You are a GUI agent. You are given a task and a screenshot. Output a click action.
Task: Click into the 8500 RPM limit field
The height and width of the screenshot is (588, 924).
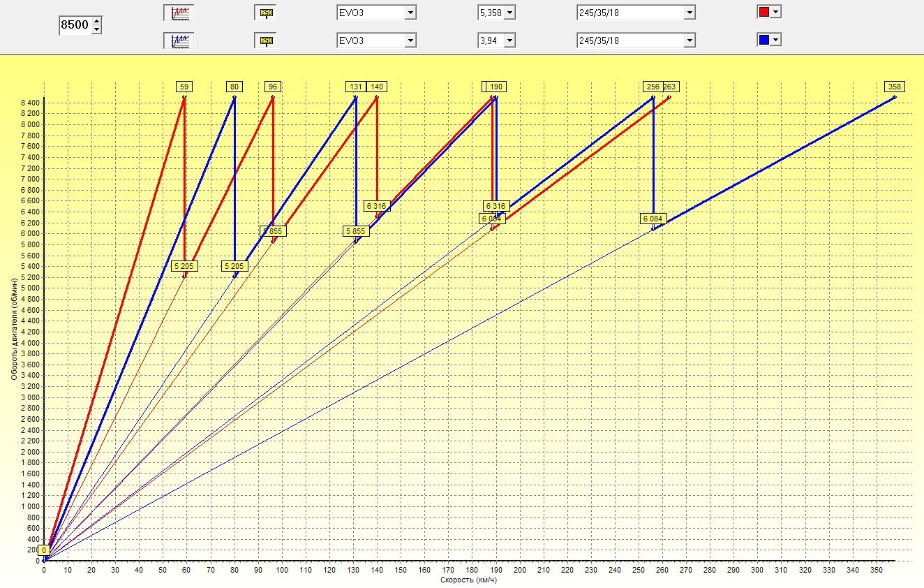[75, 25]
